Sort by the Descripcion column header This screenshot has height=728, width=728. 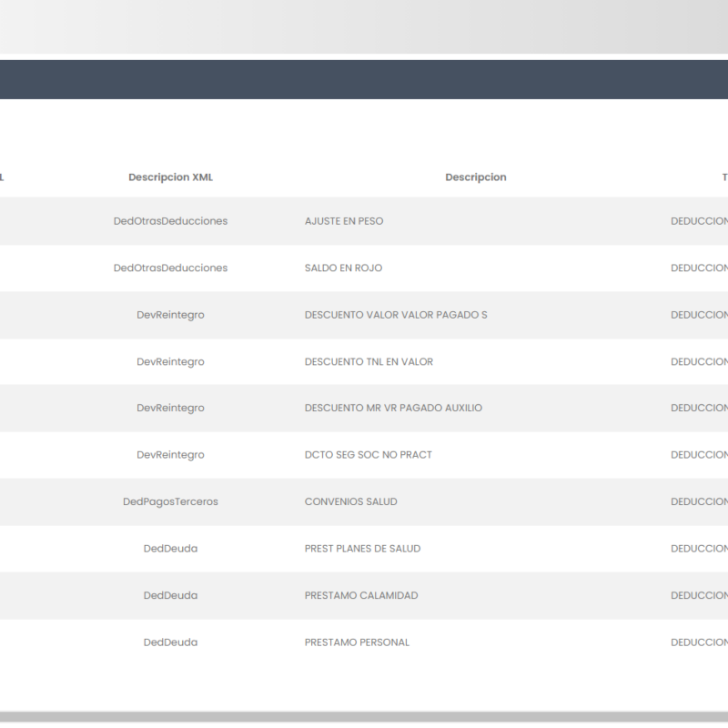[x=475, y=177]
